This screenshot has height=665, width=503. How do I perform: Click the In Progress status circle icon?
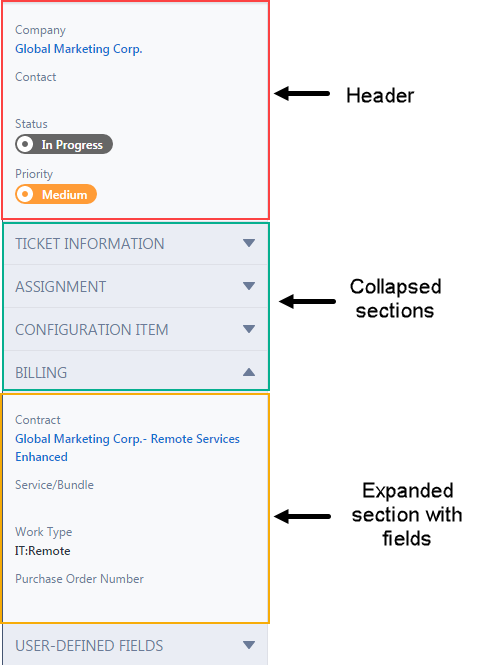25,144
